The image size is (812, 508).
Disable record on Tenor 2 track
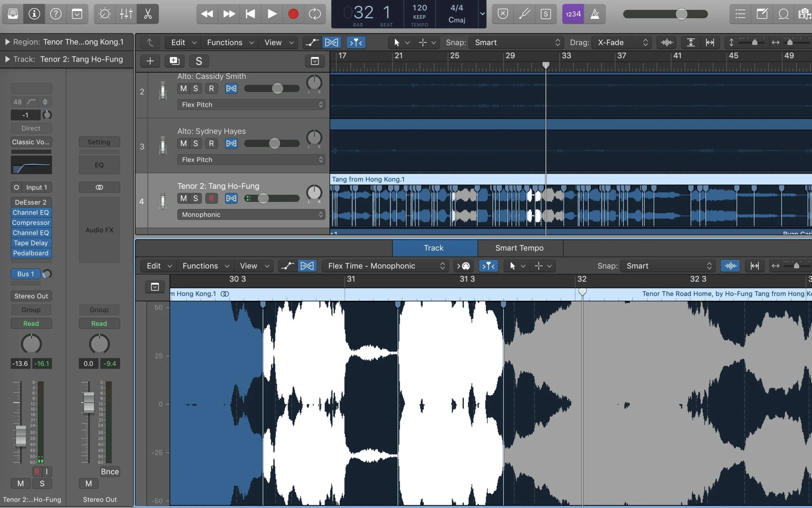pos(211,198)
